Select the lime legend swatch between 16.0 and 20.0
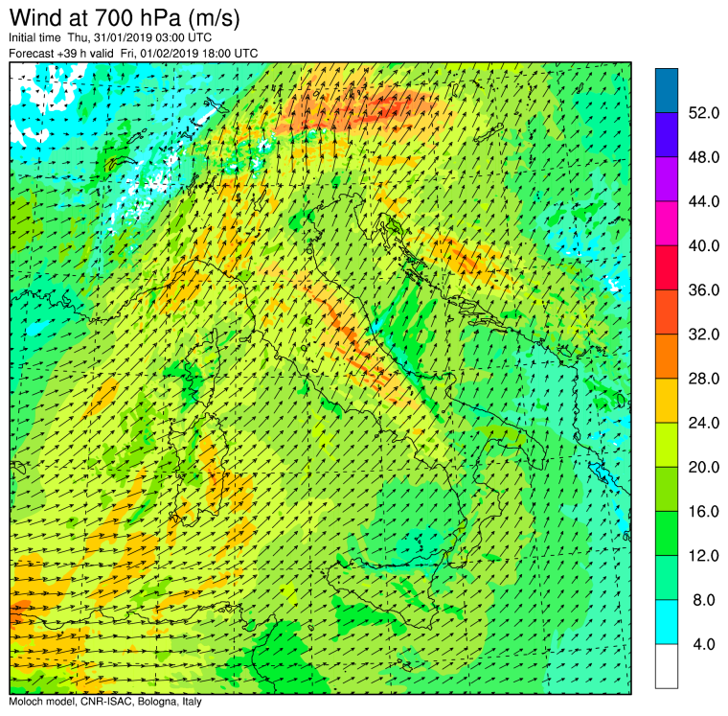728x716 pixels. click(667, 489)
